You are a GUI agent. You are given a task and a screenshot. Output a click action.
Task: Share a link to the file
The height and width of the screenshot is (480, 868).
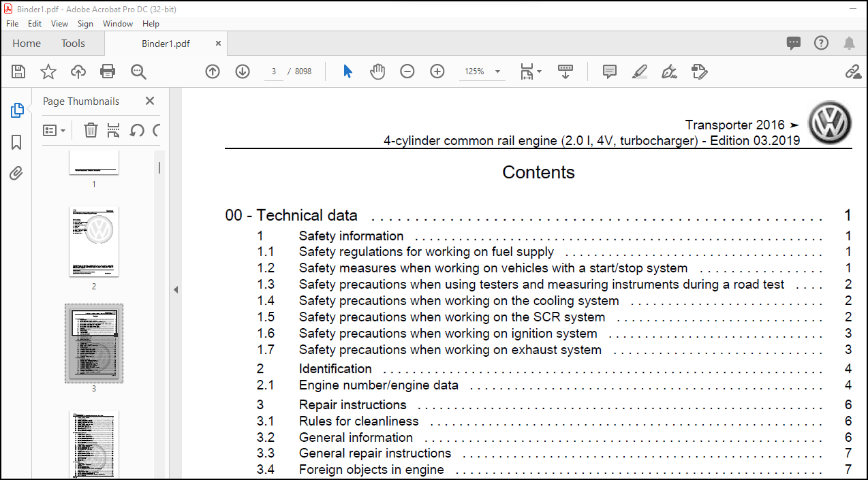(853, 71)
